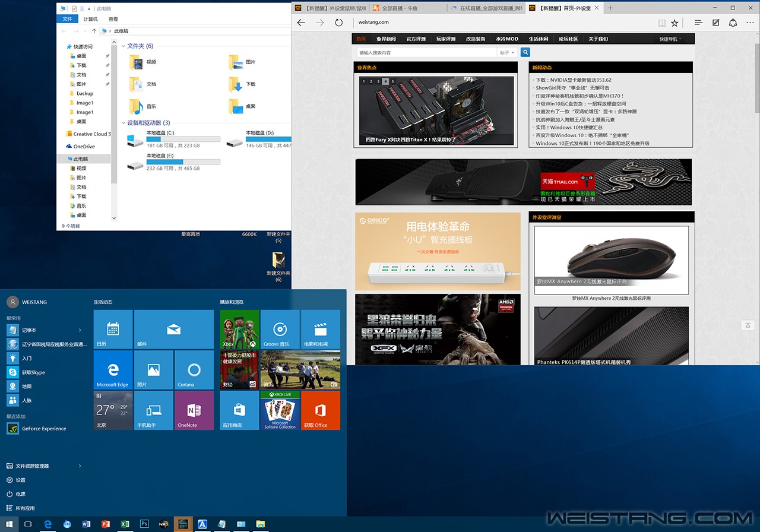Image resolution: width=760 pixels, height=532 pixels.
Task: Collapse the 设备和驱动器 (3) group
Action: point(123,123)
